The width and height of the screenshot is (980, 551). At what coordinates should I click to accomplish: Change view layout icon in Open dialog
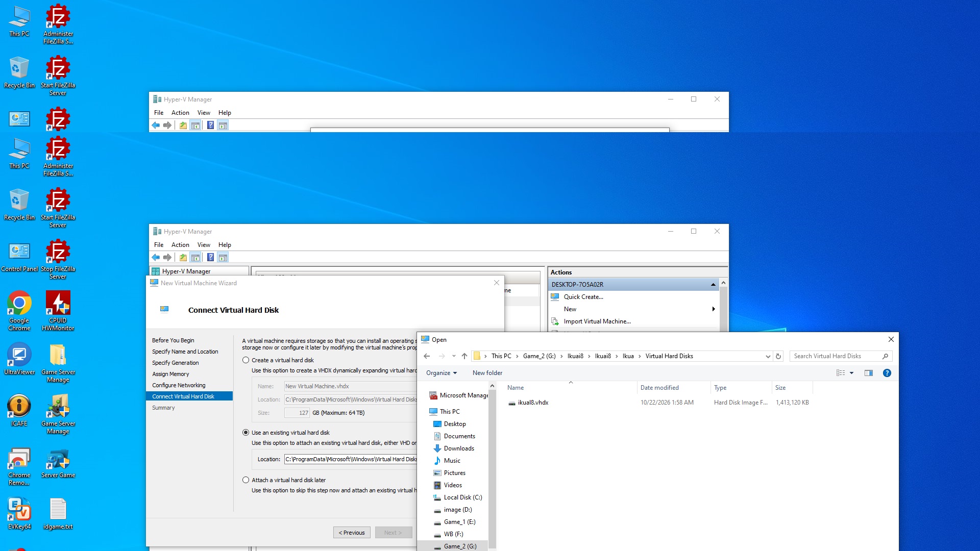point(841,373)
